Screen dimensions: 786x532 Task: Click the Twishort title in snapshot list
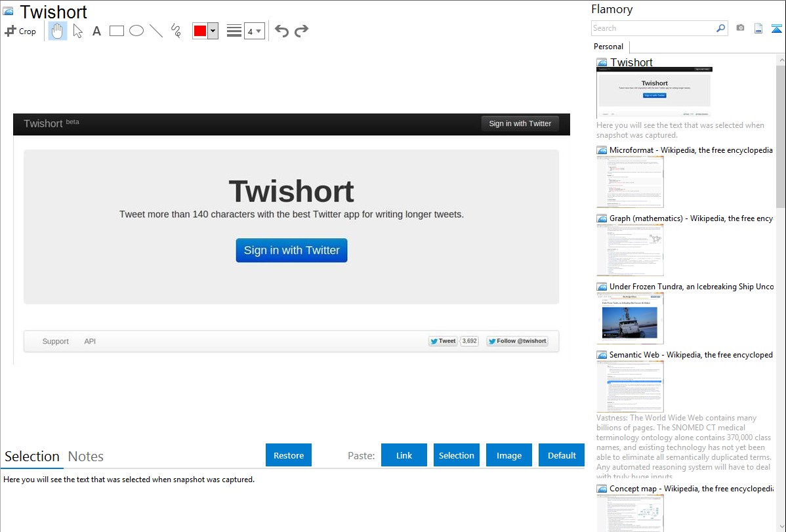click(x=631, y=62)
